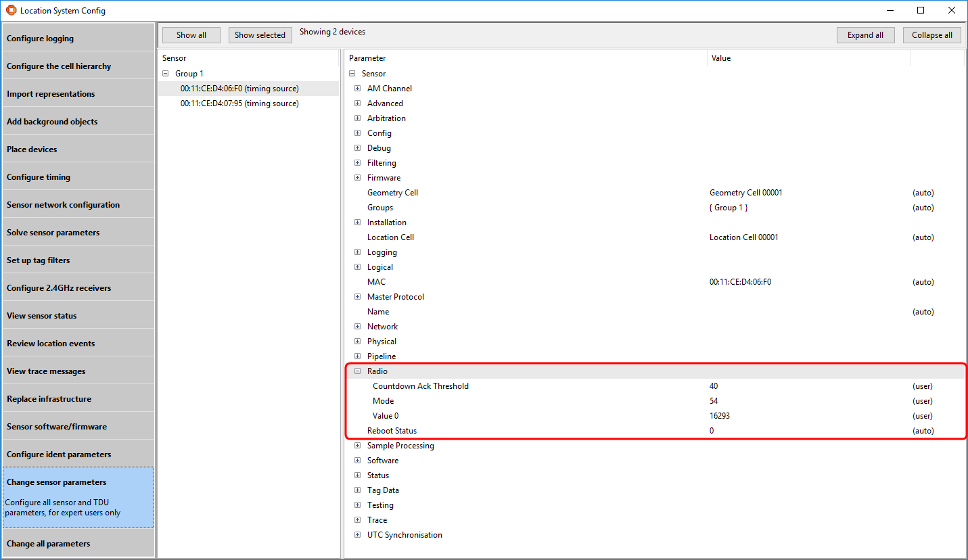
Task: Select sensor 00:11:CE:D4:07:95 in the list
Action: coord(239,103)
